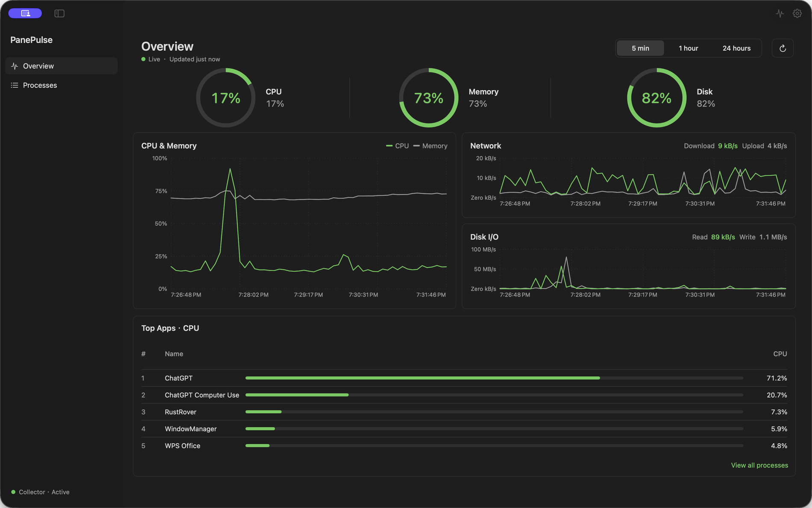Image resolution: width=812 pixels, height=508 pixels.
Task: Toggle the CPU legend in chart
Action: [x=397, y=146]
